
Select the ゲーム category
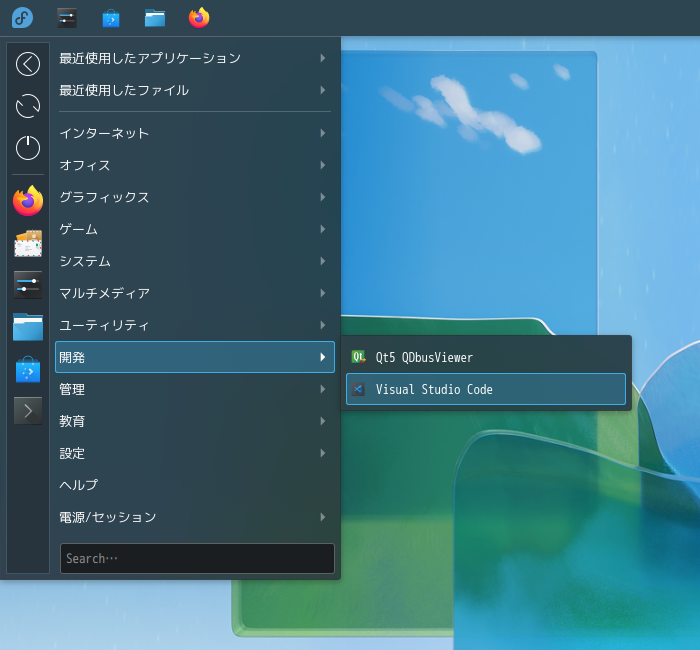click(x=195, y=229)
